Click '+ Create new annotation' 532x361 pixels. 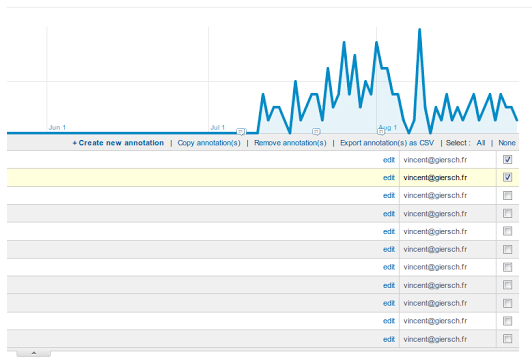click(118, 143)
